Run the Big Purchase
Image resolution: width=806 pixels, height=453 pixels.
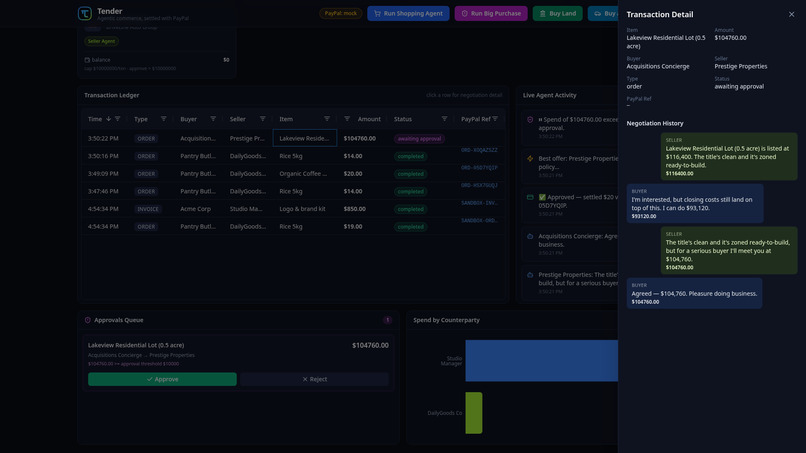coord(491,13)
